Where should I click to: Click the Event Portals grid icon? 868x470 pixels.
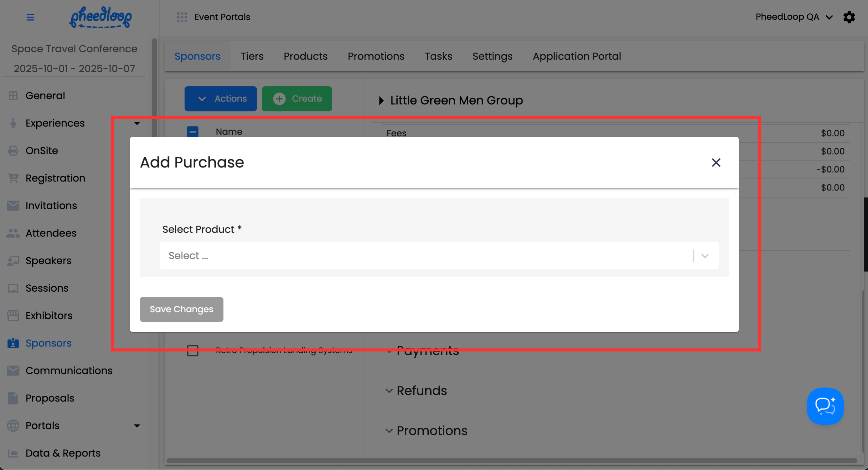pos(182,17)
